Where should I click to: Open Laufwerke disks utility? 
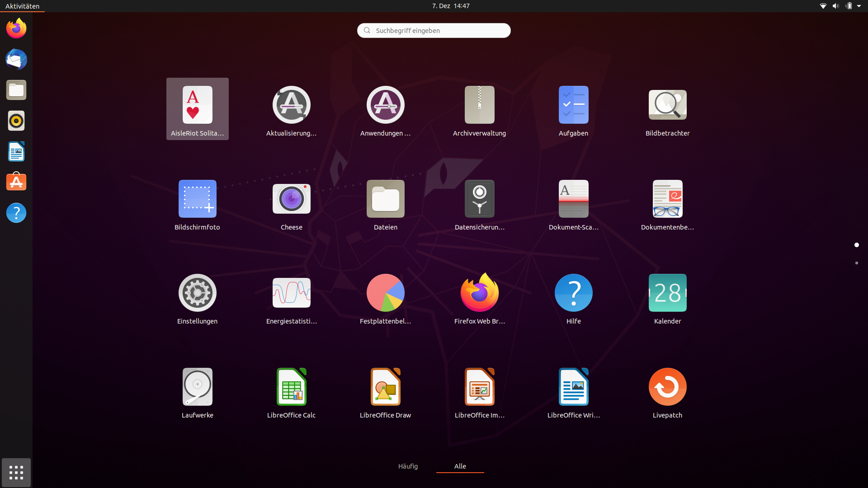(x=197, y=387)
